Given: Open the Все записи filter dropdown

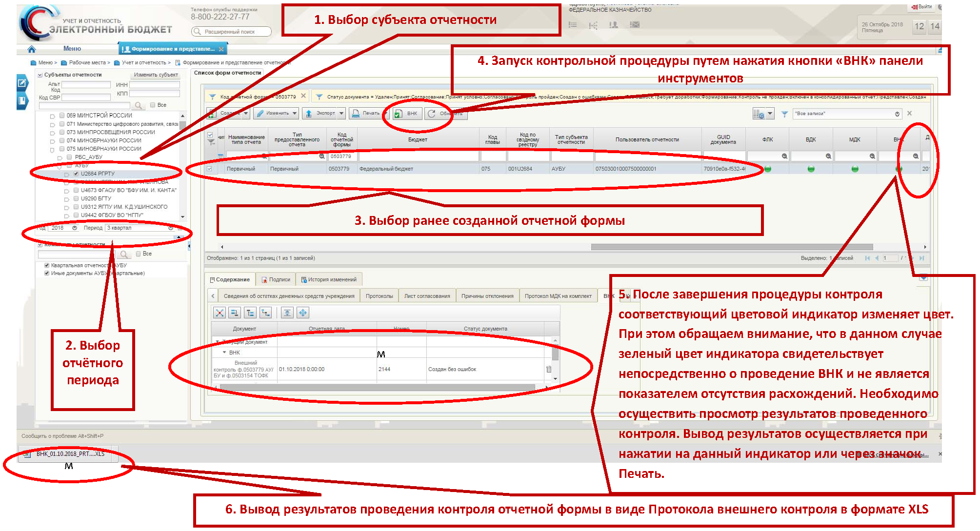Looking at the screenshot, I should [x=897, y=114].
